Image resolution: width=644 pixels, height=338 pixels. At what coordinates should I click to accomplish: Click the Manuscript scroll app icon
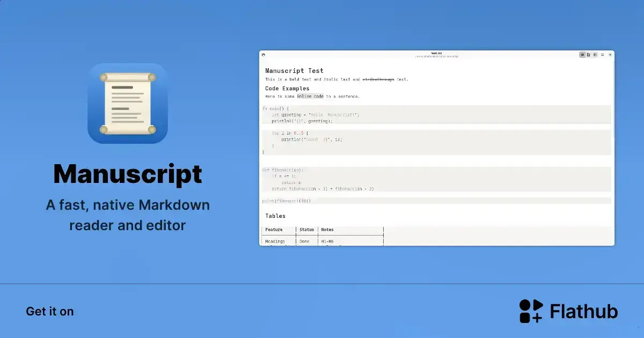128,104
